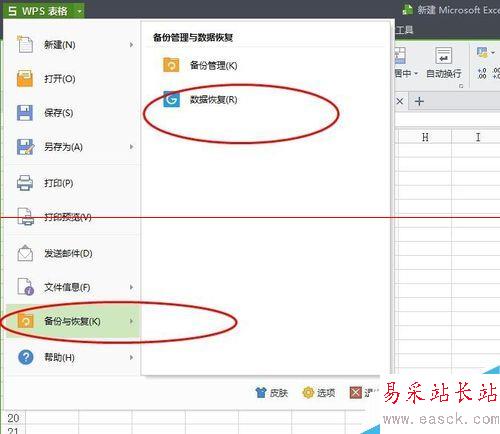Image resolution: width=500 pixels, height=434 pixels.
Task: Click the 打印(P) printer icon
Action: (25, 183)
